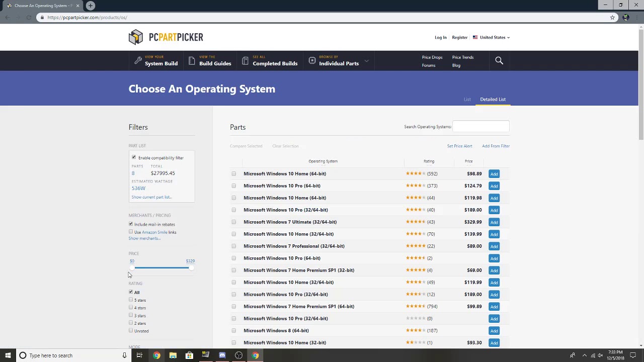
Task: Open the notification center icon
Action: coord(633,355)
